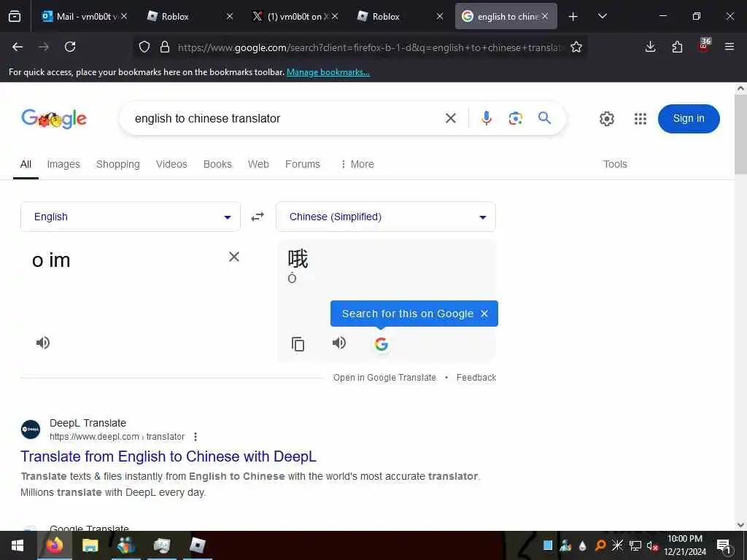
Task: Click the translator Feedback link
Action: tap(476, 378)
